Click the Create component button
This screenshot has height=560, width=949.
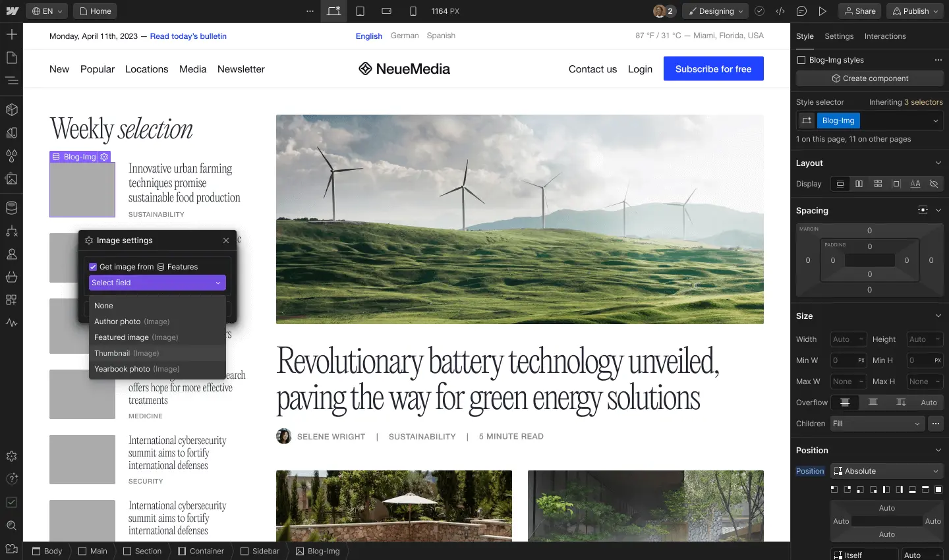click(869, 78)
